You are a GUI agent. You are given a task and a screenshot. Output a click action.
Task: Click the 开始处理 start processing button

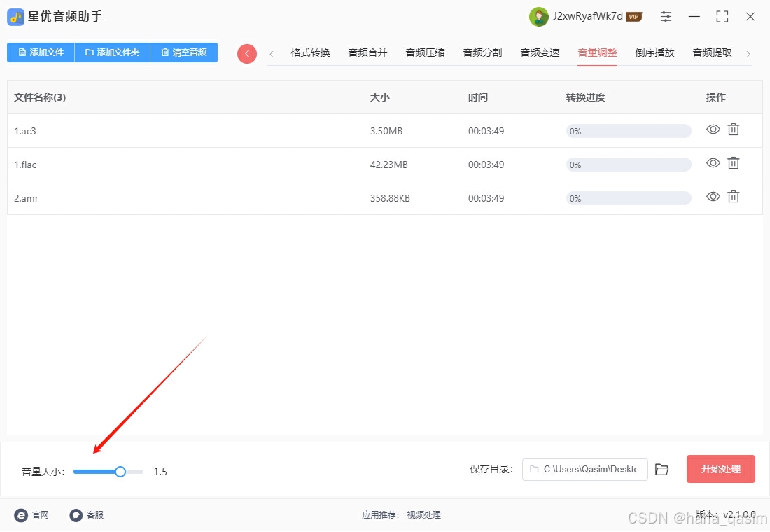(x=720, y=469)
